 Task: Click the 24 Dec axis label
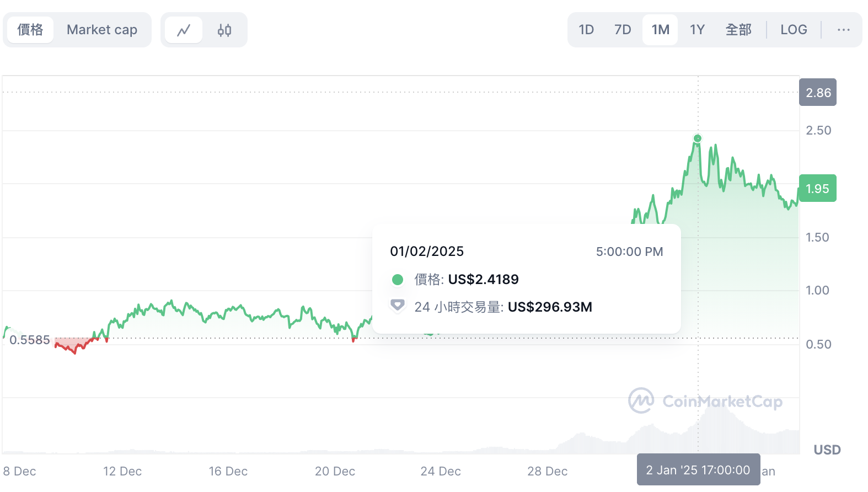tap(441, 472)
